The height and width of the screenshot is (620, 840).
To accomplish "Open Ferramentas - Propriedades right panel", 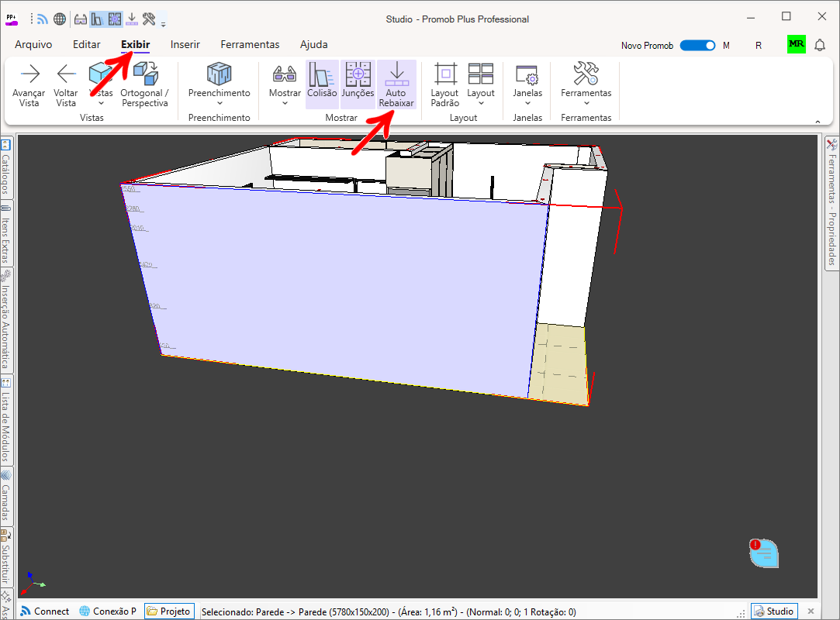I will pos(831,204).
